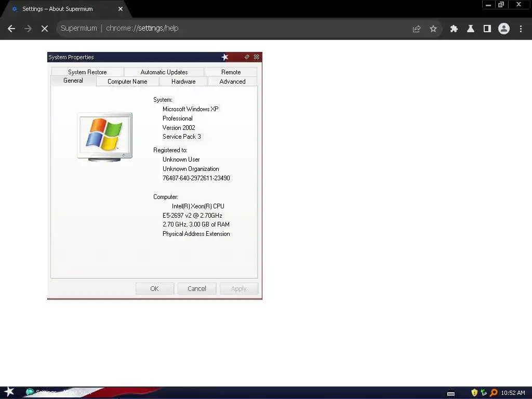Click the forward navigation arrow
Screen dimensions: 532x399
(x=28, y=29)
